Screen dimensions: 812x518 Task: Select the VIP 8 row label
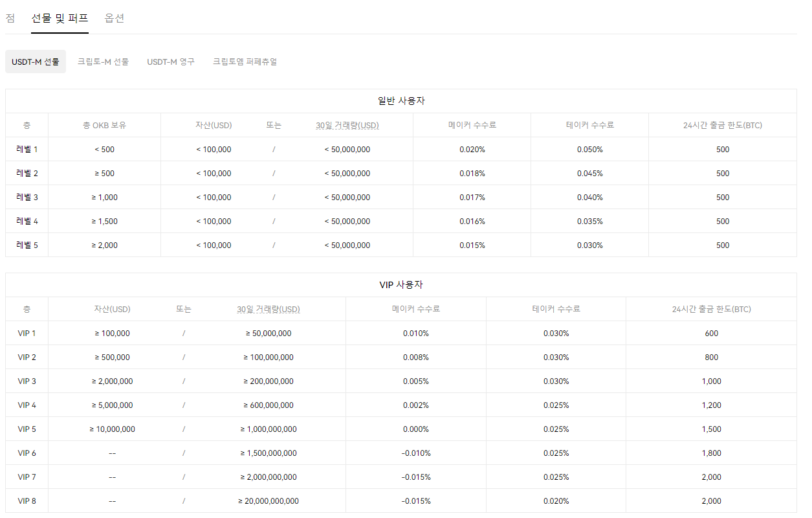pos(27,501)
